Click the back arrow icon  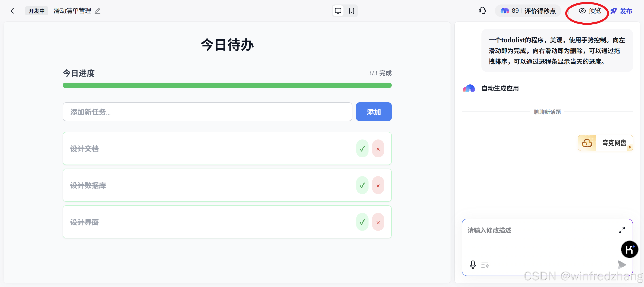13,11
